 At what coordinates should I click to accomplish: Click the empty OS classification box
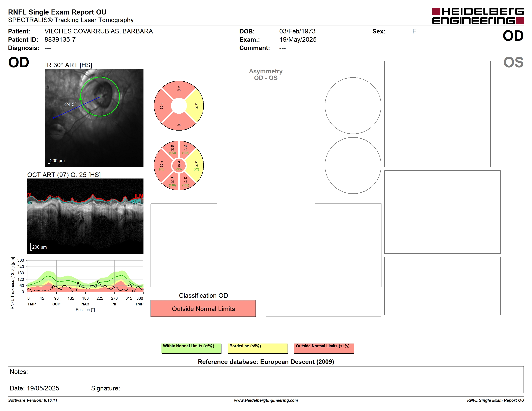(323, 308)
